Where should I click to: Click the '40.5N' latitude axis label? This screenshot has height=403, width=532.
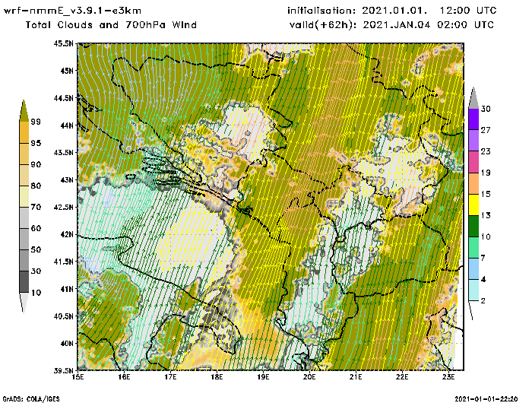[63, 316]
